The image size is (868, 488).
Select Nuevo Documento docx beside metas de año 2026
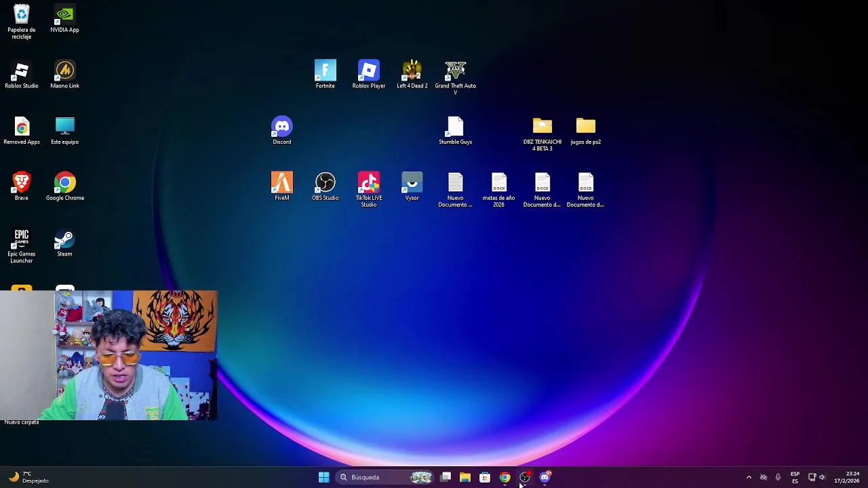[x=542, y=190]
